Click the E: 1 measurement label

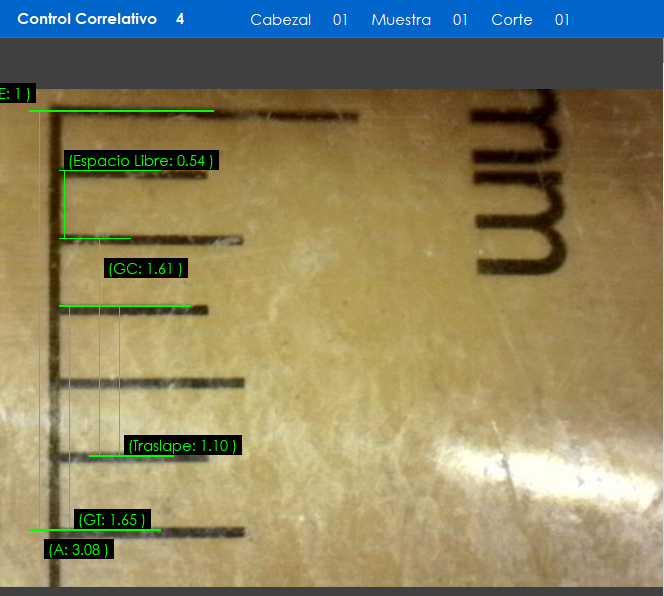click(x=17, y=93)
